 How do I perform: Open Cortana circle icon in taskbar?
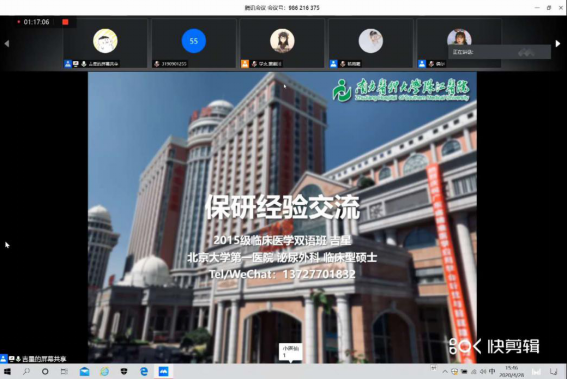(45, 371)
